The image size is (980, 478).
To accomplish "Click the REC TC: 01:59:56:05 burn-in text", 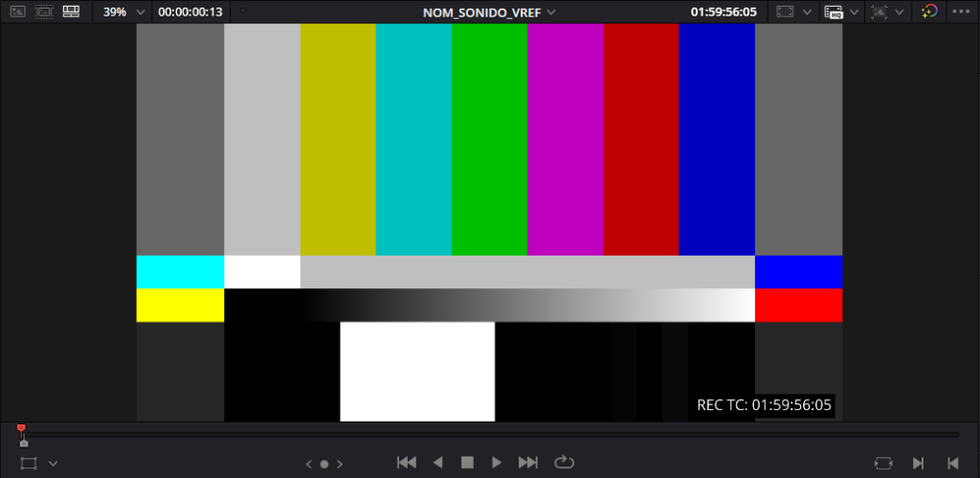I will click(765, 405).
